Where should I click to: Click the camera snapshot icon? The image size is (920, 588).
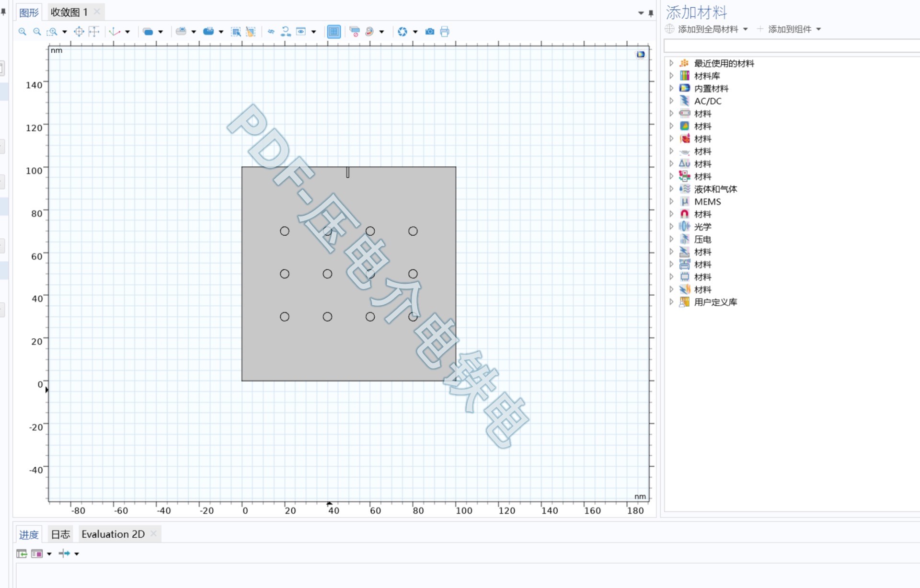[430, 32]
